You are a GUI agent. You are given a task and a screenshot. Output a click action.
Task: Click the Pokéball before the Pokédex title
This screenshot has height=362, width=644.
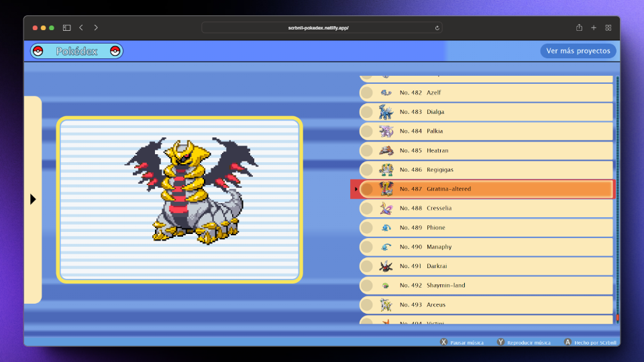coord(38,51)
